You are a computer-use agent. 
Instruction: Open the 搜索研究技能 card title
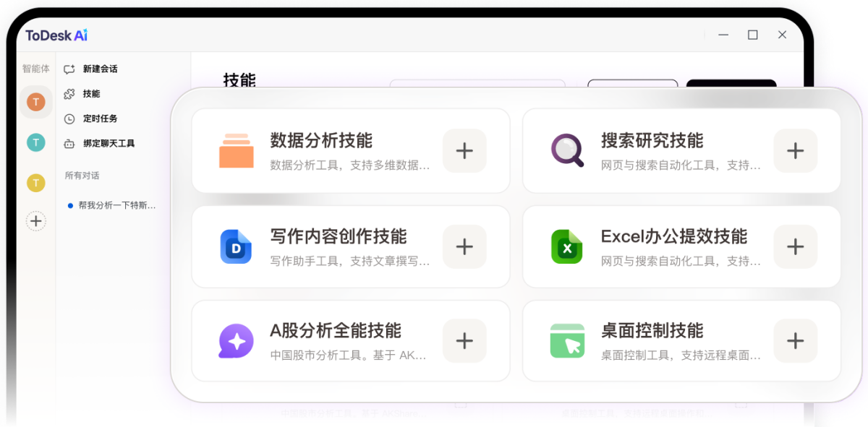coord(652,140)
